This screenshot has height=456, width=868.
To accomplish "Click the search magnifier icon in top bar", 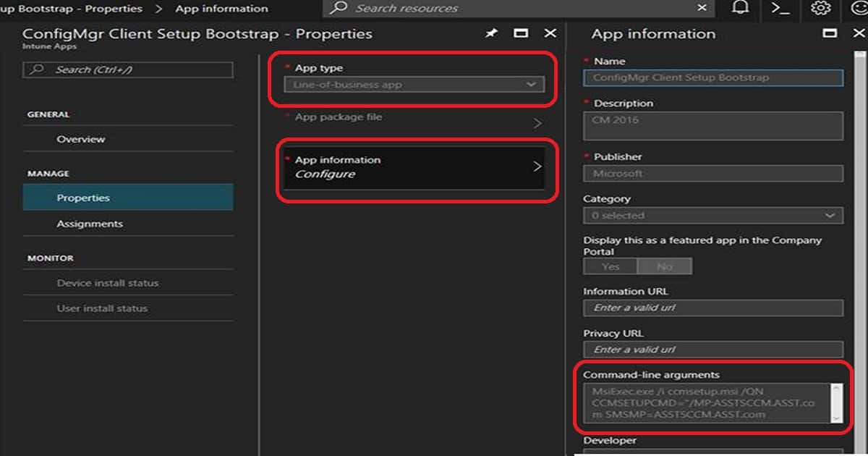I will 339,8.
